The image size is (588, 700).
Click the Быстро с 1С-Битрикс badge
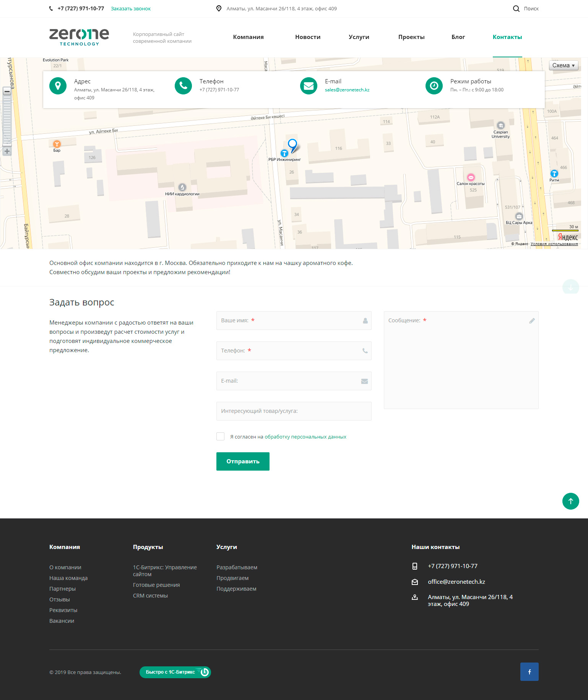[175, 672]
